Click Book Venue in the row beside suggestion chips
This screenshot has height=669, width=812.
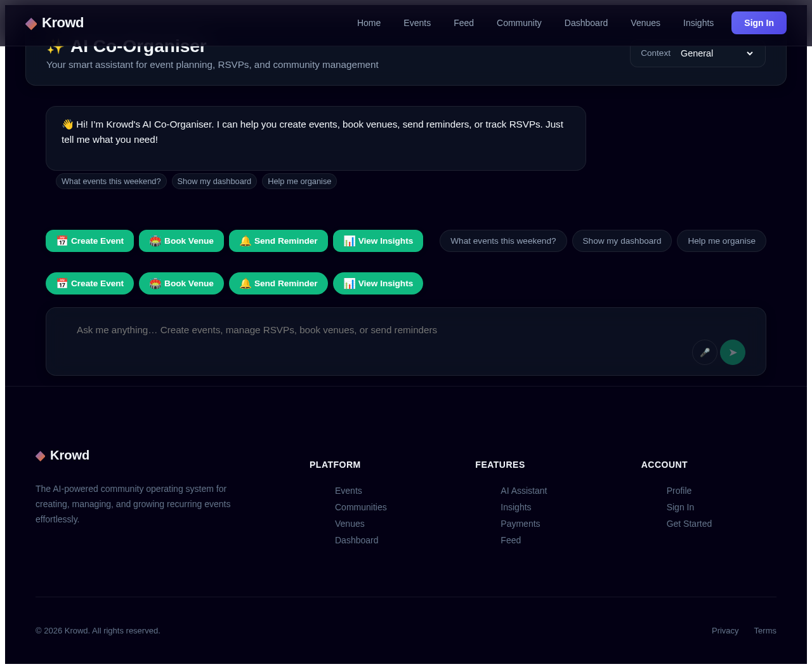pyautogui.click(x=181, y=241)
